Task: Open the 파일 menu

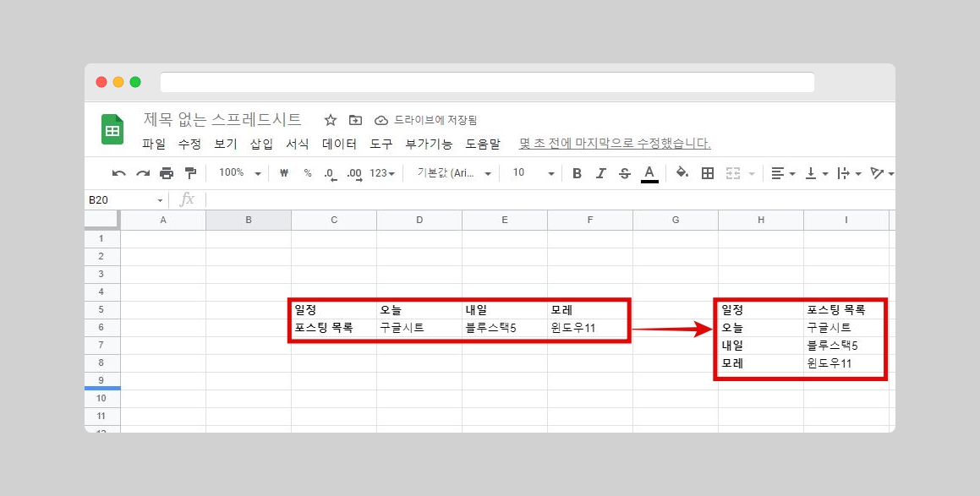Action: tap(154, 144)
